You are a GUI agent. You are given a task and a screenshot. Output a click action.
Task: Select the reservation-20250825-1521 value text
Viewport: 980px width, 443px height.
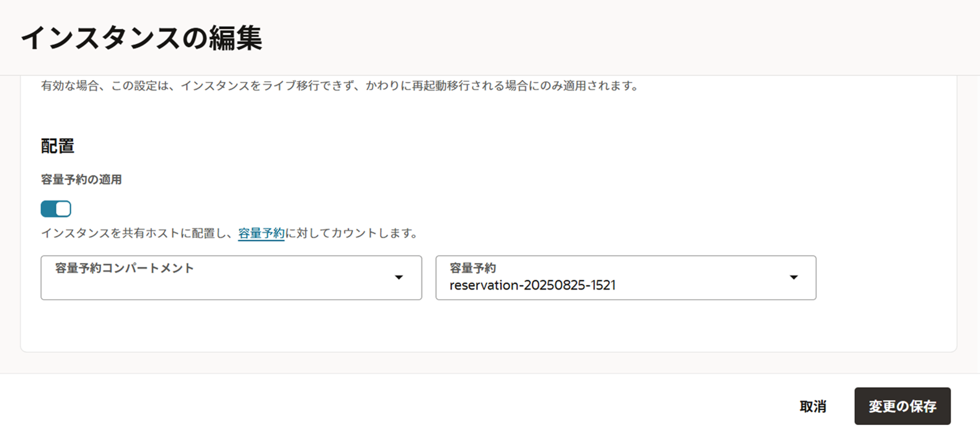532,285
